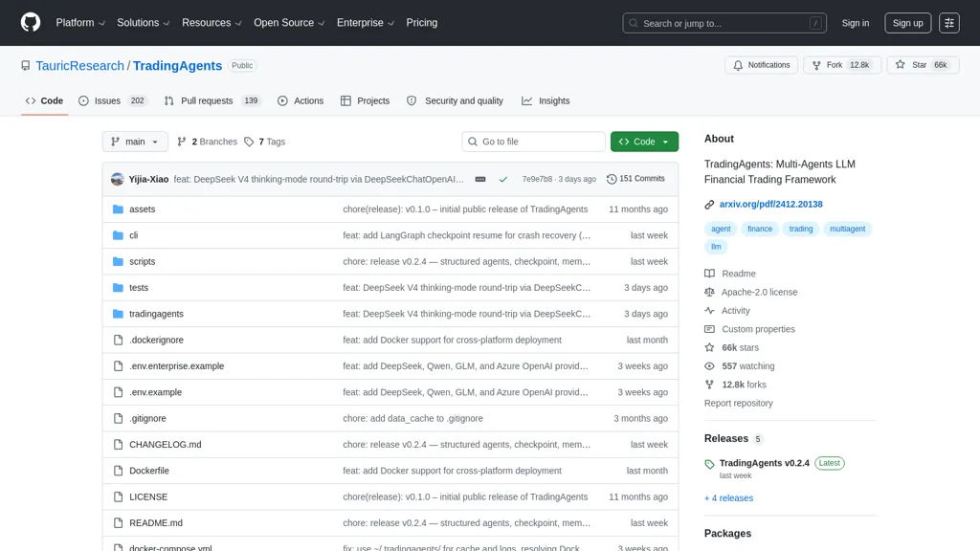Click the CHANGELOG.md file icon
The height and width of the screenshot is (551, 980).
click(118, 445)
